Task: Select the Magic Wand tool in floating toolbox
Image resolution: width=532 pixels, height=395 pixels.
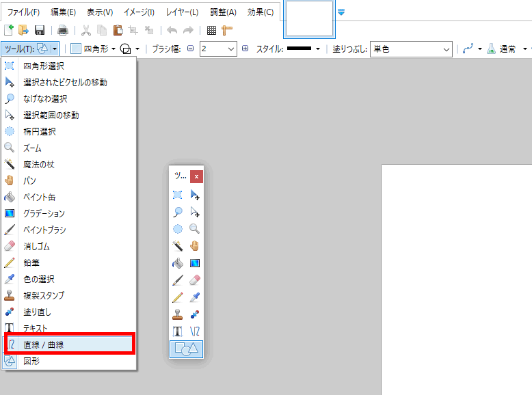Action: click(178, 246)
